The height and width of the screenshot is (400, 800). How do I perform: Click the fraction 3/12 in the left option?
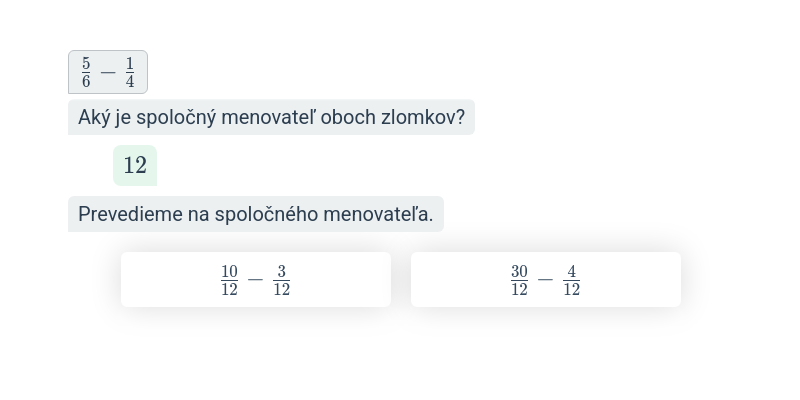282,280
